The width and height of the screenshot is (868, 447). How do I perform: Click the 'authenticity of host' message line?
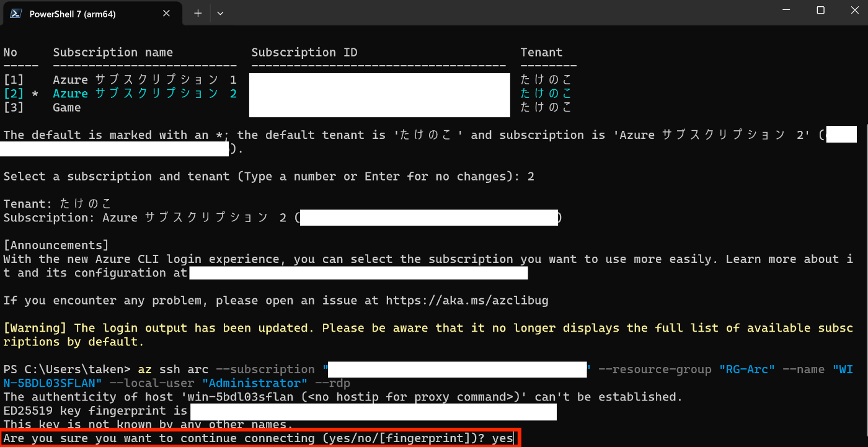point(343,397)
